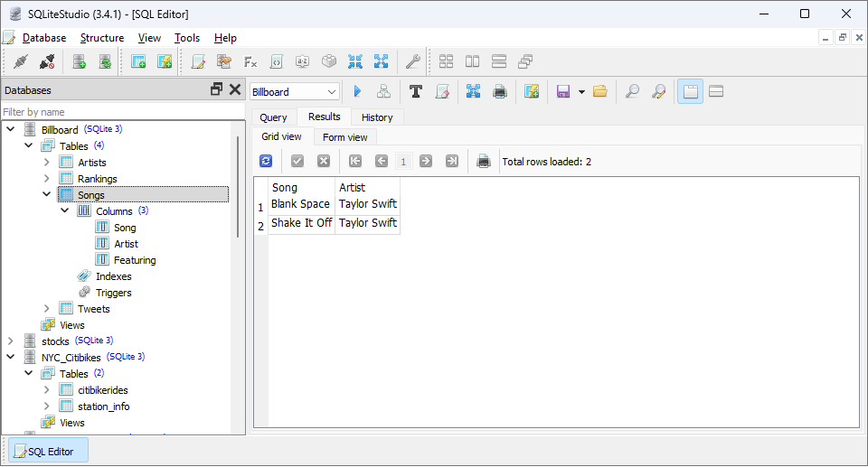The height and width of the screenshot is (467, 868).
Task: Click the connect to database plug icon
Action: click(21, 61)
